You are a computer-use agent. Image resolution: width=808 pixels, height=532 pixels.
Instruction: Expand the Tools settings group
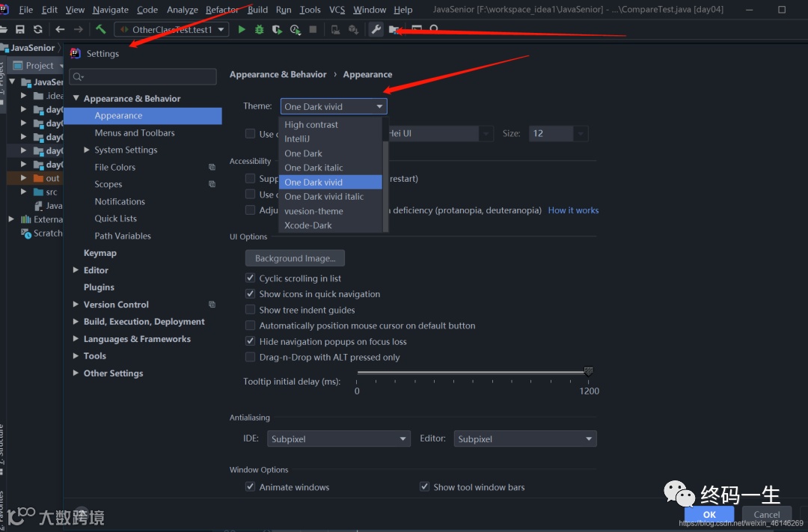76,355
